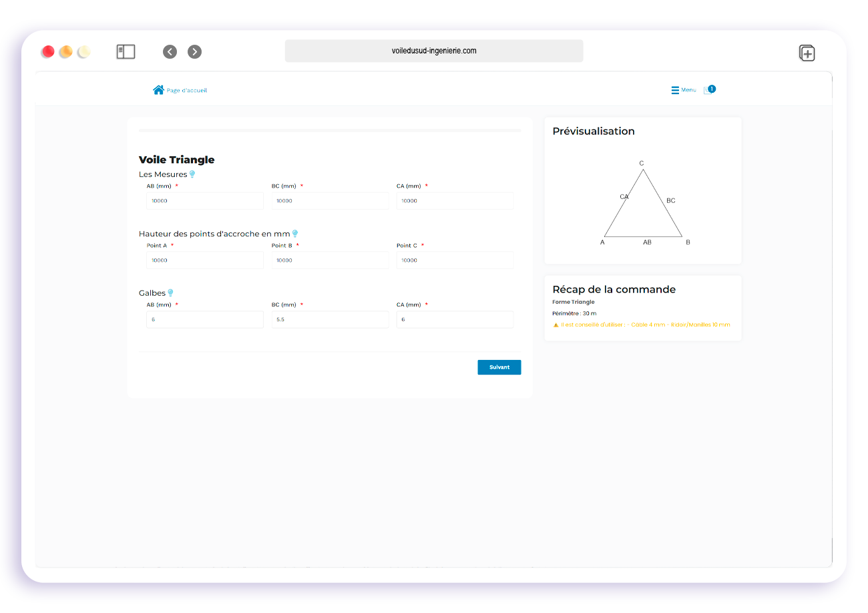The height and width of the screenshot is (613, 868).
Task: Select the Point A height input field
Action: [204, 260]
